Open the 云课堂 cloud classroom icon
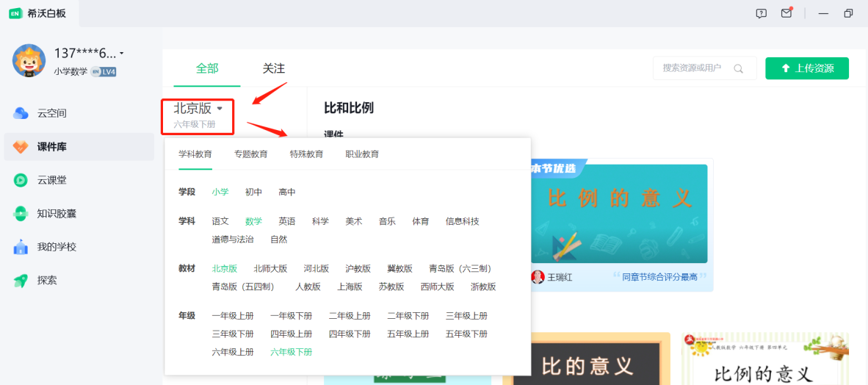 [x=21, y=180]
